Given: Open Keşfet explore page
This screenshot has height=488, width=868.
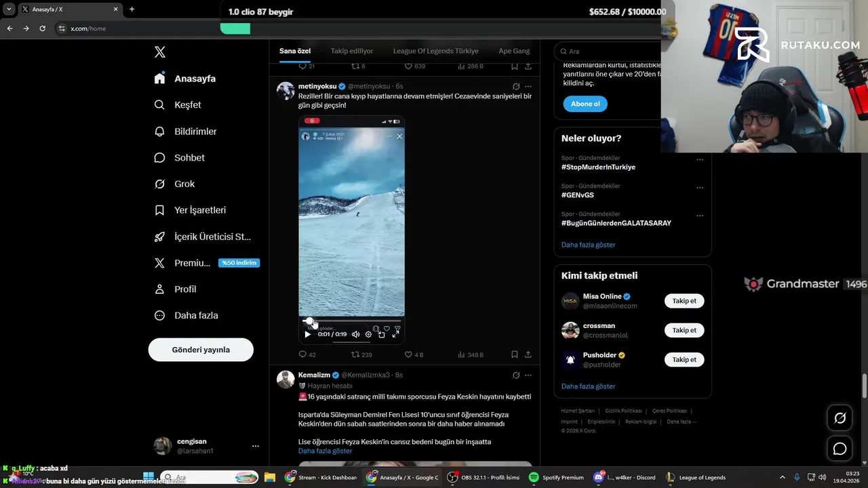Looking at the screenshot, I should pos(178,105).
